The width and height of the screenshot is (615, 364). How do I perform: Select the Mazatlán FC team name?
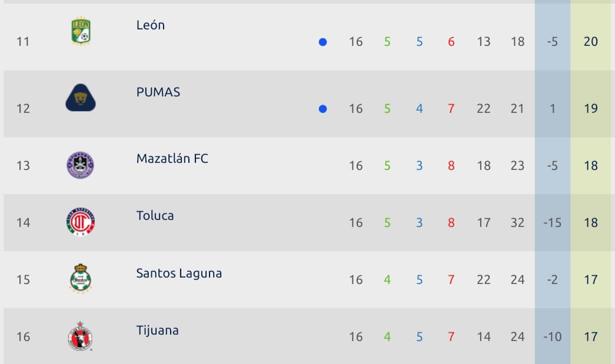[172, 159]
